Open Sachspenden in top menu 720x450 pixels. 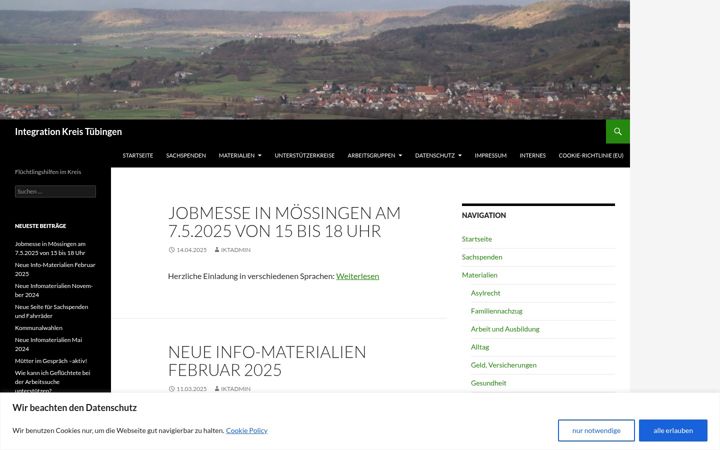pos(186,156)
